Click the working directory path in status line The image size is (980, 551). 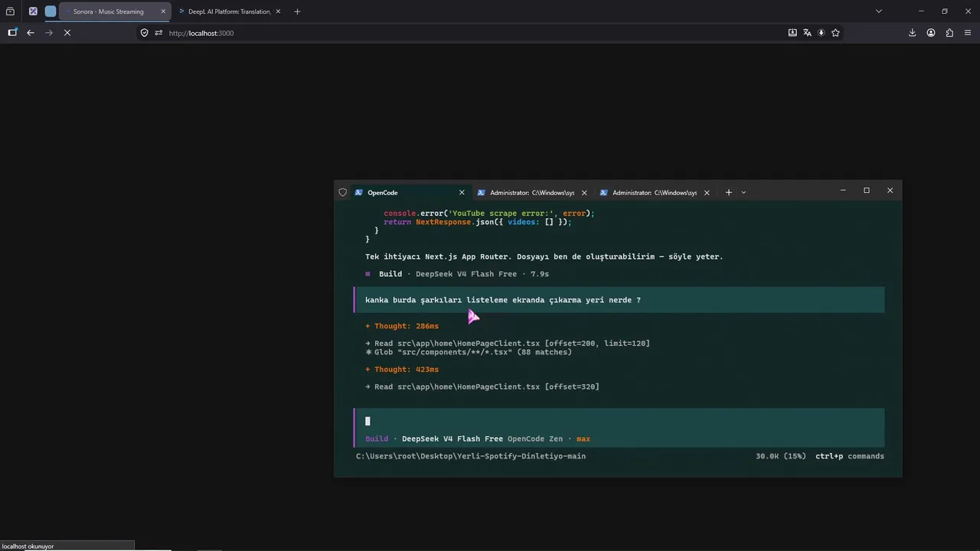471,456
